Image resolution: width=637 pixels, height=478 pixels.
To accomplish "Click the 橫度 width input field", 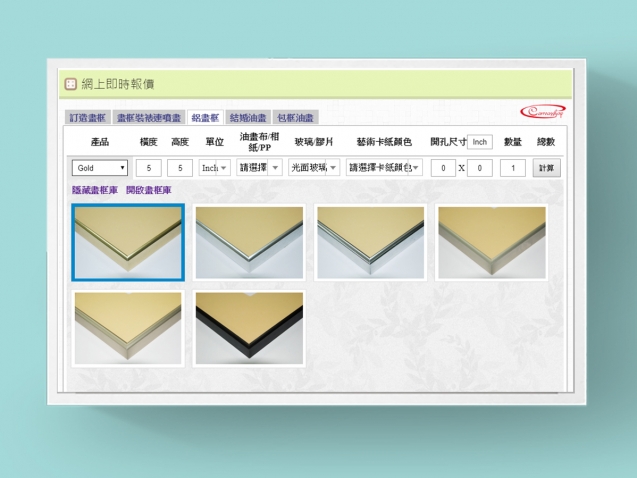I will click(x=149, y=168).
